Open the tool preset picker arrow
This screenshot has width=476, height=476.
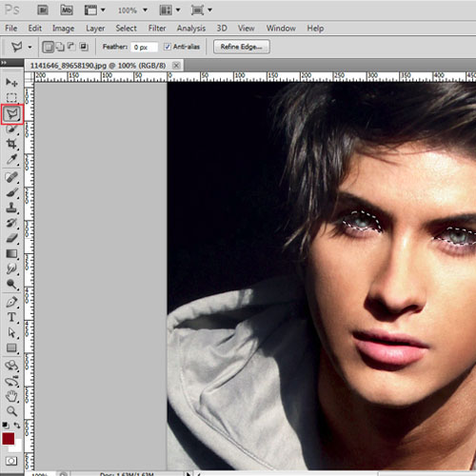click(x=30, y=48)
